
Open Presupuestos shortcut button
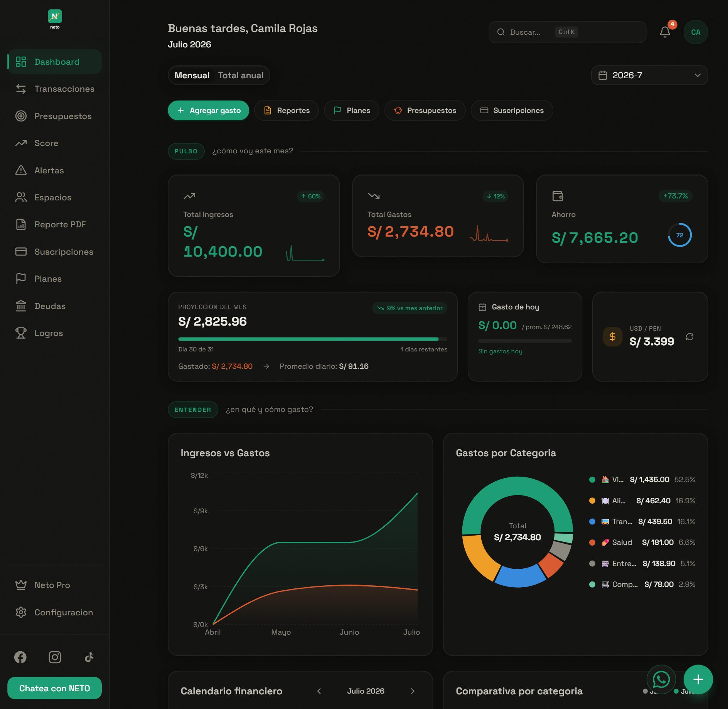425,111
